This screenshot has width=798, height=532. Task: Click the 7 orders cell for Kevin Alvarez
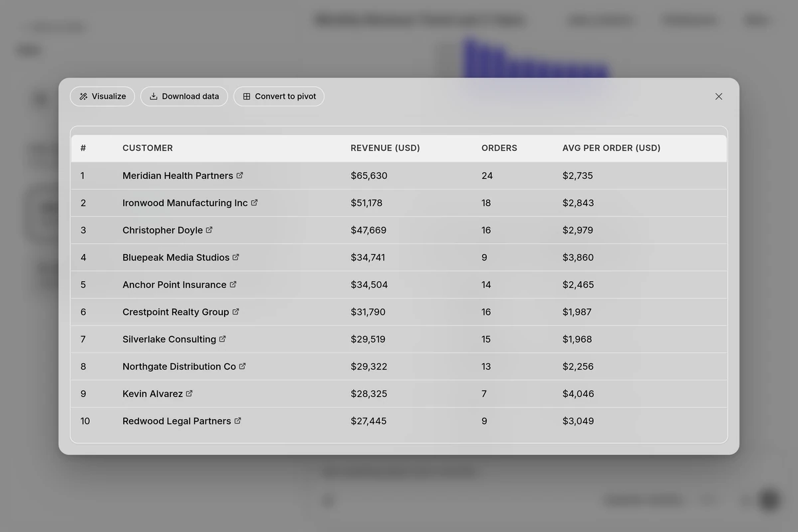[x=484, y=394]
